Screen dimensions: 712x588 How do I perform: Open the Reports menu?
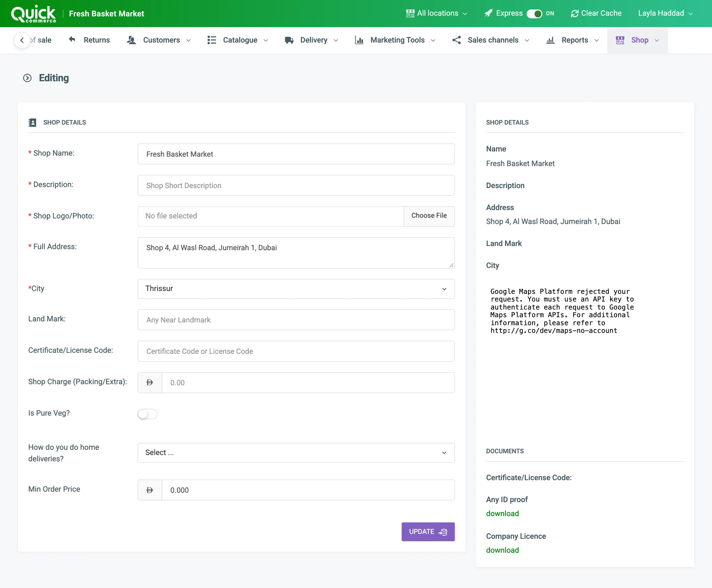572,40
